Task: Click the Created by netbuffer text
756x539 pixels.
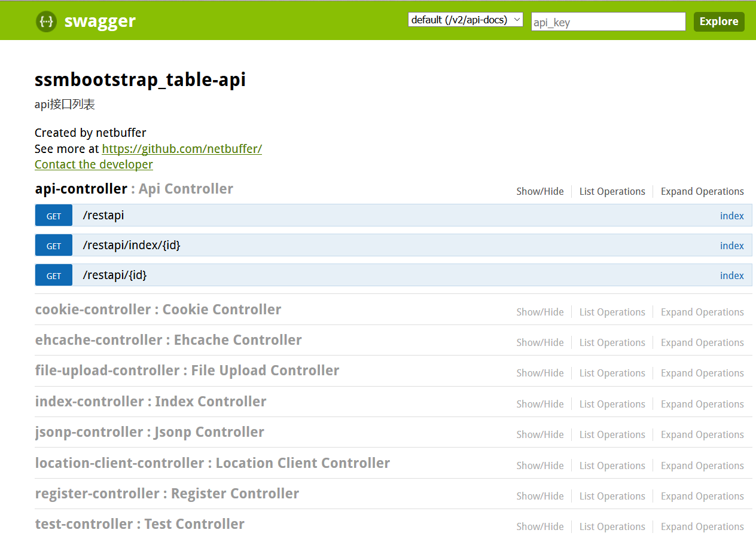Action: tap(90, 133)
